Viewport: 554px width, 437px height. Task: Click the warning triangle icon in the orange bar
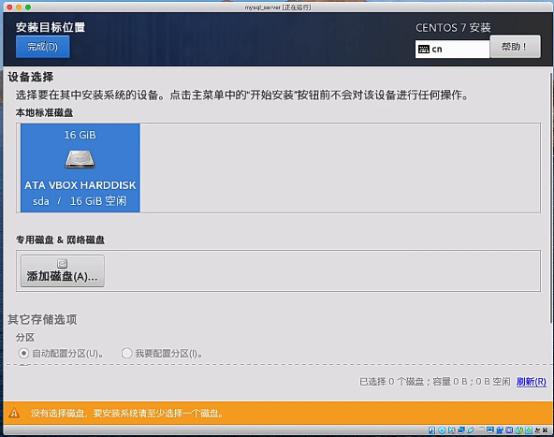point(14,413)
